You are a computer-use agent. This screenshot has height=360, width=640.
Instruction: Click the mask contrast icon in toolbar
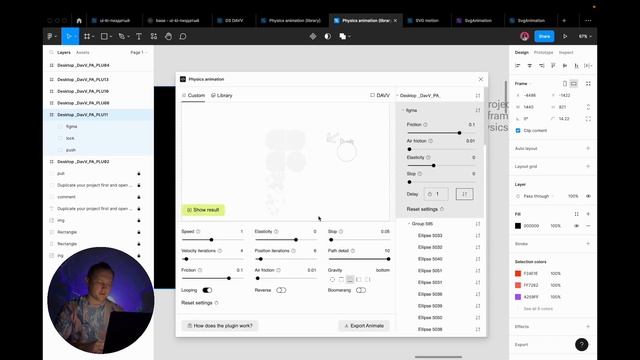pyautogui.click(x=327, y=36)
